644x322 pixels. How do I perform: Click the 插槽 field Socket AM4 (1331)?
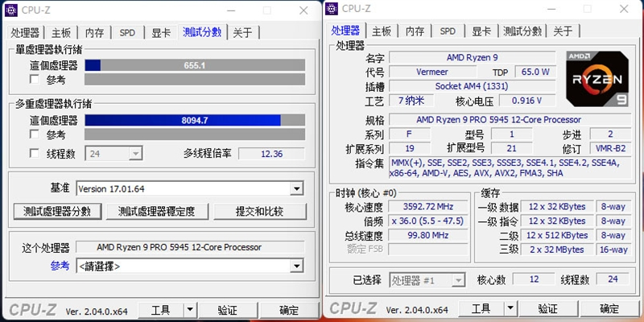coord(473,86)
